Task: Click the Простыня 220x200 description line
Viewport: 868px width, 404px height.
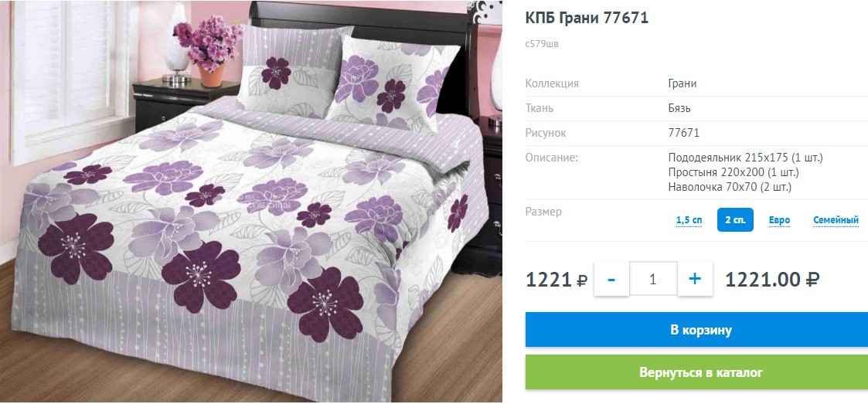Action: pos(733,173)
